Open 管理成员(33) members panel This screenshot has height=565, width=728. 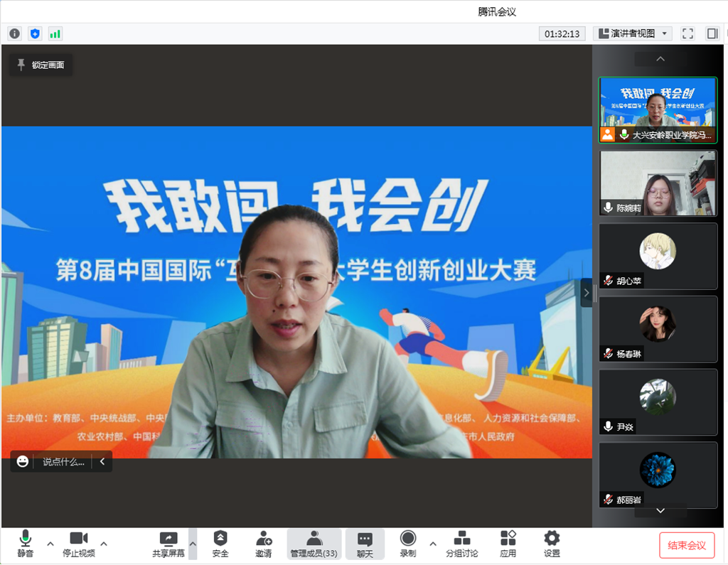(x=314, y=544)
